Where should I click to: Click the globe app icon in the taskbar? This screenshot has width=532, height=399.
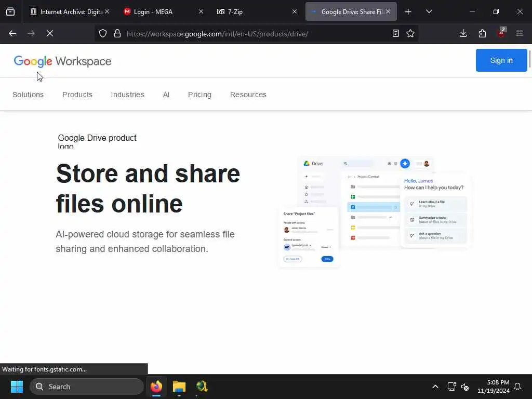(202, 387)
